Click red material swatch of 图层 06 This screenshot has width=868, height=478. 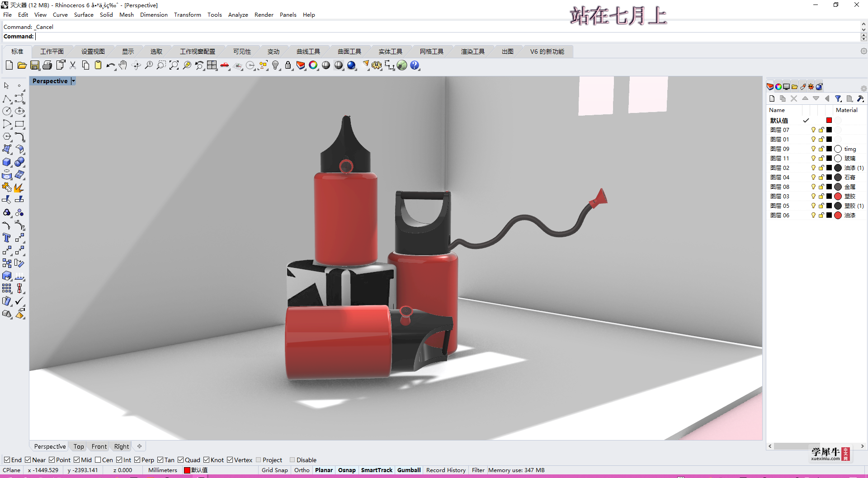coord(838,216)
